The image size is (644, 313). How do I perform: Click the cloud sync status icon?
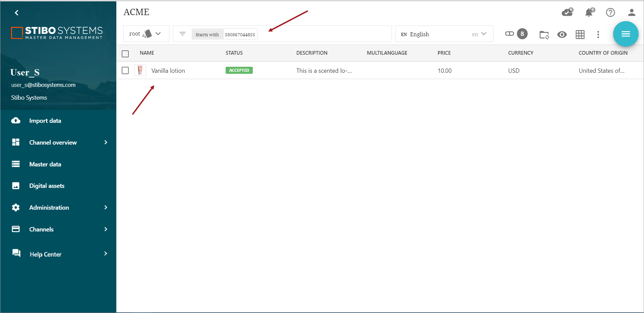click(567, 13)
